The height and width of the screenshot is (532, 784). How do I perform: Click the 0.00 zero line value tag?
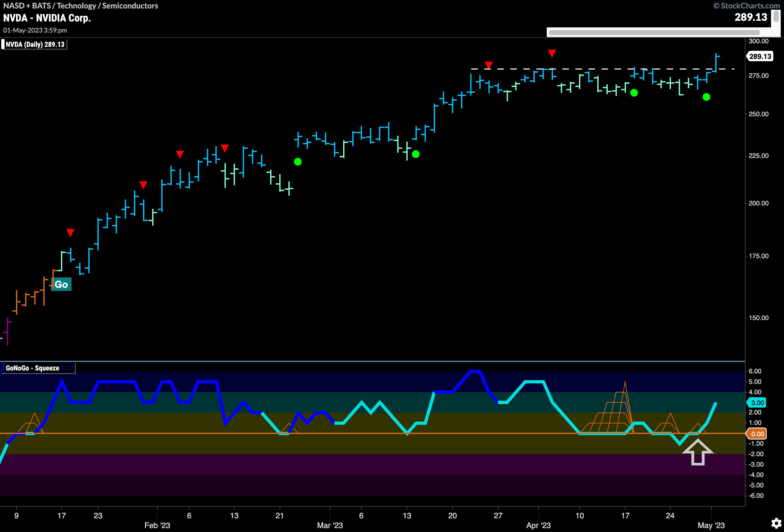click(757, 434)
